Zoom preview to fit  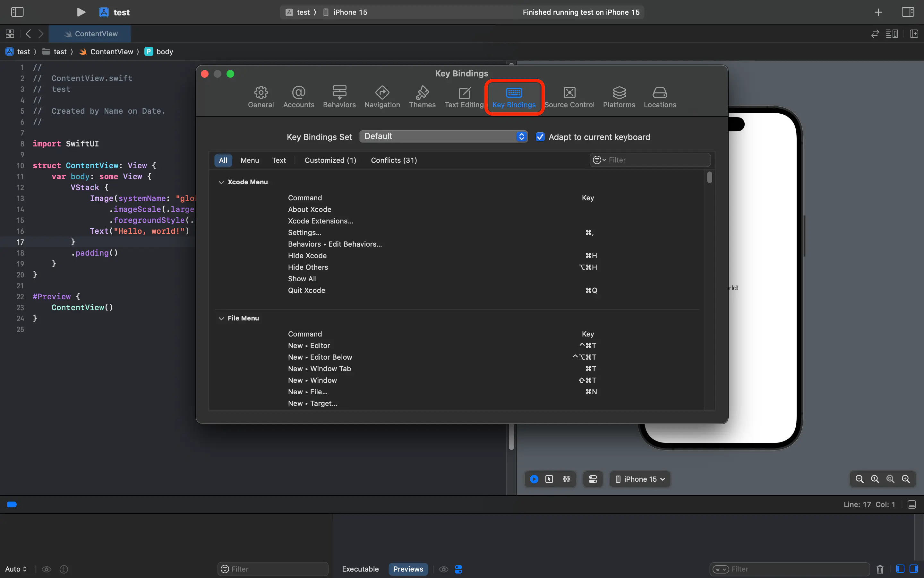point(890,479)
